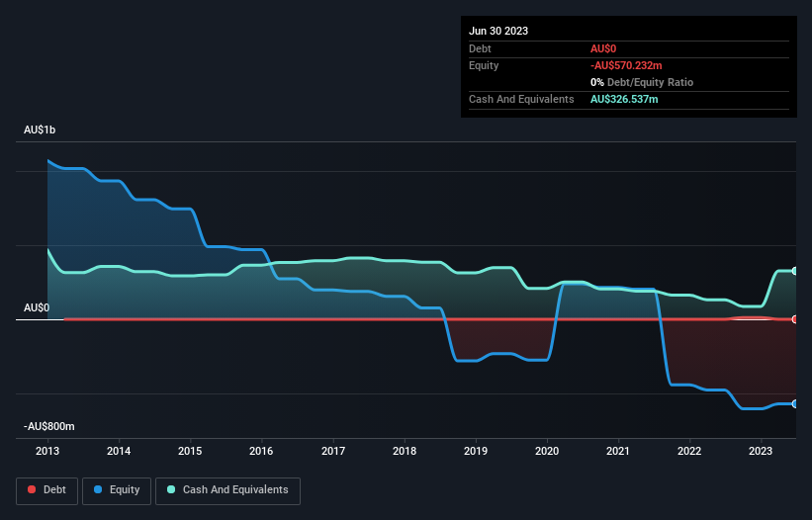Image resolution: width=812 pixels, height=520 pixels.
Task: Click the 2021 x-axis label
Action: coord(618,451)
